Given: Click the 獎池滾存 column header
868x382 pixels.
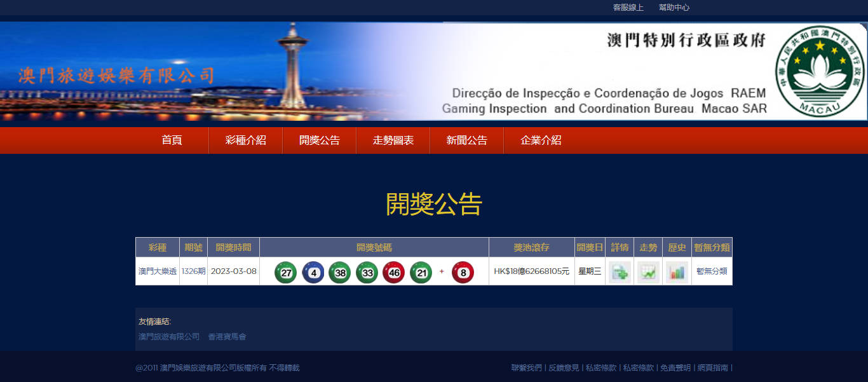Looking at the screenshot, I should click(532, 247).
